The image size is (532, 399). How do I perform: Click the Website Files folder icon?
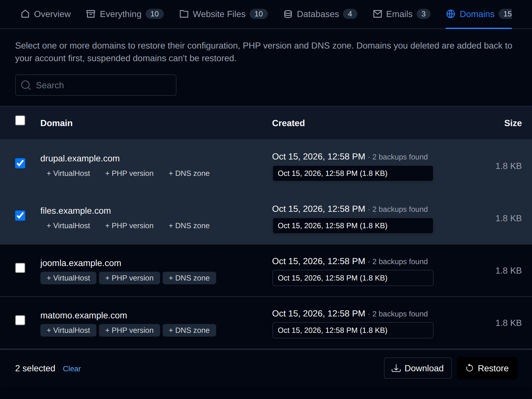tap(184, 14)
